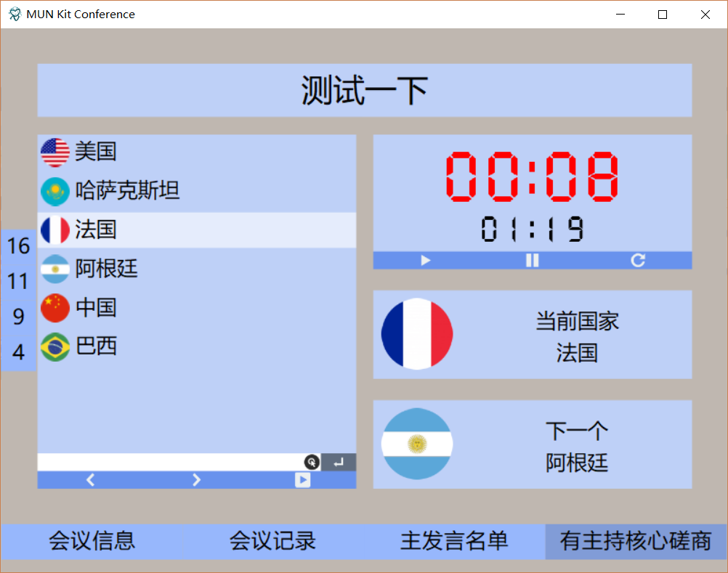Click the right arrow under the speaker list
Viewport: 728px width, 573px height.
(x=195, y=479)
